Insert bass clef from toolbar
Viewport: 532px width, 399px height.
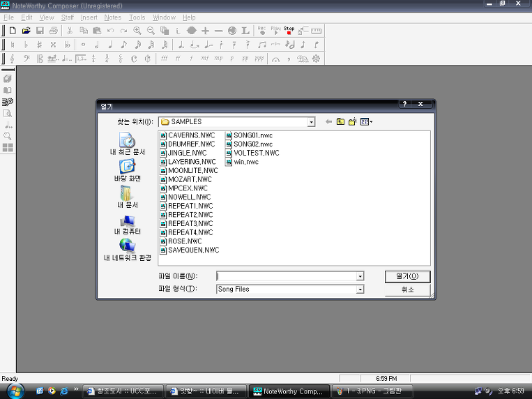point(26,59)
